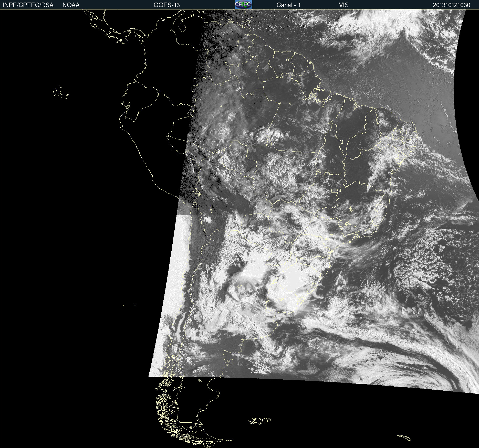Click the NOAA label in the header
Viewport: 479px width, 448px height.
[71, 5]
